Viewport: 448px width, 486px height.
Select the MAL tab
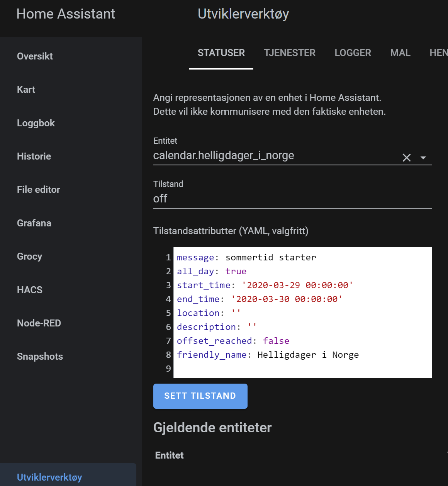click(x=400, y=53)
